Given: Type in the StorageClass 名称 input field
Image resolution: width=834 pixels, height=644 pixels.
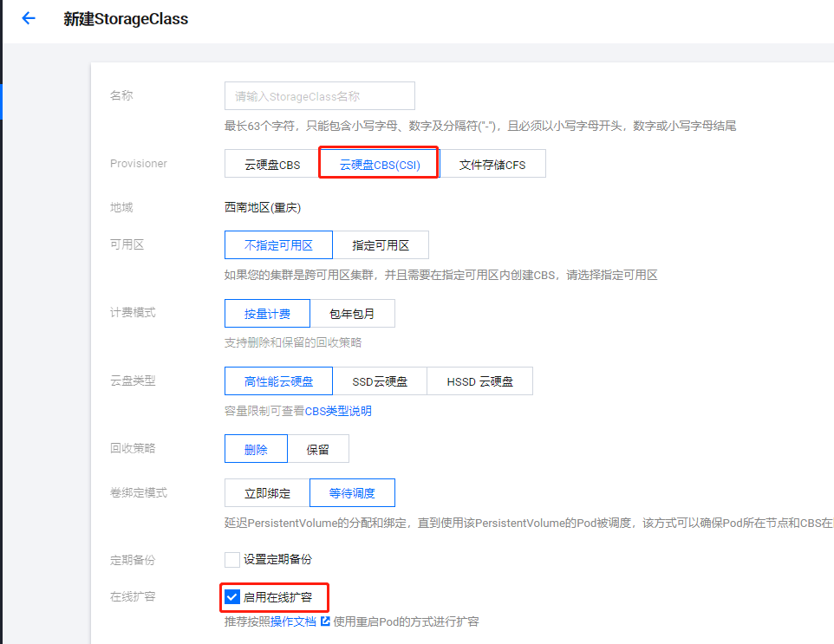Looking at the screenshot, I should (319, 96).
